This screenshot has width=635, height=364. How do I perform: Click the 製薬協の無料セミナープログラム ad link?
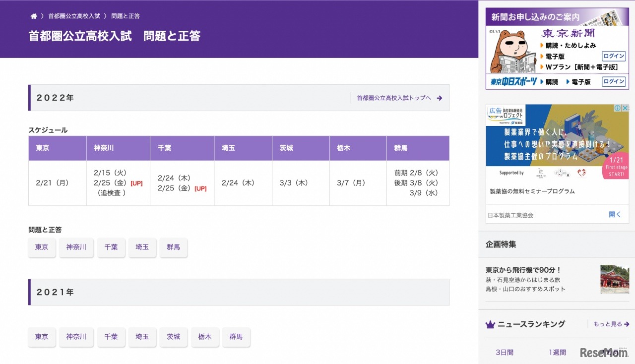pos(531,191)
